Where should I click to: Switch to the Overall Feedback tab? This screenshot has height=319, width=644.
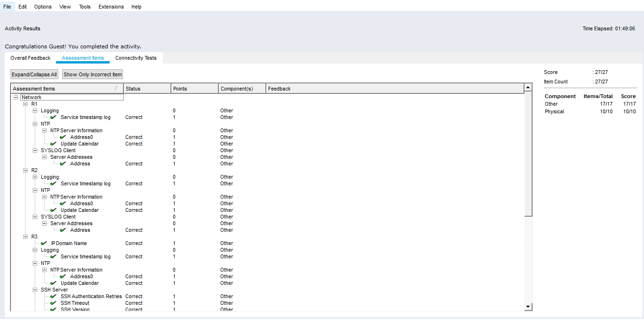click(x=30, y=58)
